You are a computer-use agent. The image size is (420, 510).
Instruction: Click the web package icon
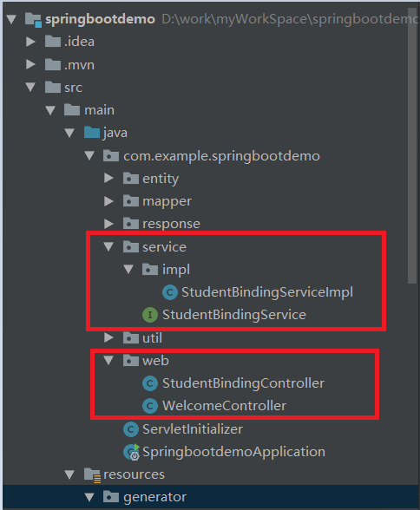[x=131, y=360]
